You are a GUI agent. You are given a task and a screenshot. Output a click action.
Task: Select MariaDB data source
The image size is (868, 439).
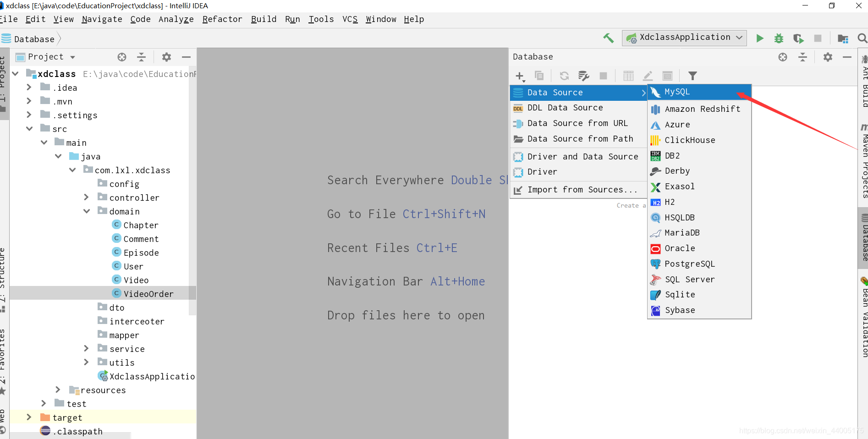pos(699,233)
